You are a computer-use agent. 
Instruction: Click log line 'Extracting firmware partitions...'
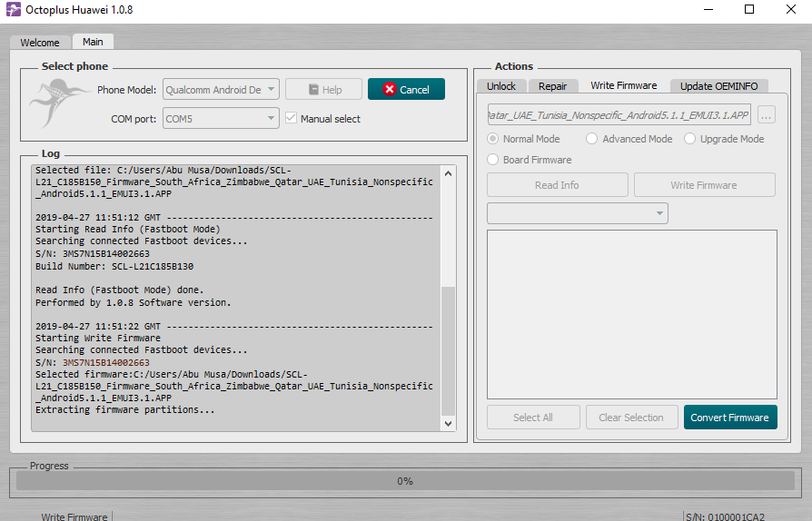point(124,409)
